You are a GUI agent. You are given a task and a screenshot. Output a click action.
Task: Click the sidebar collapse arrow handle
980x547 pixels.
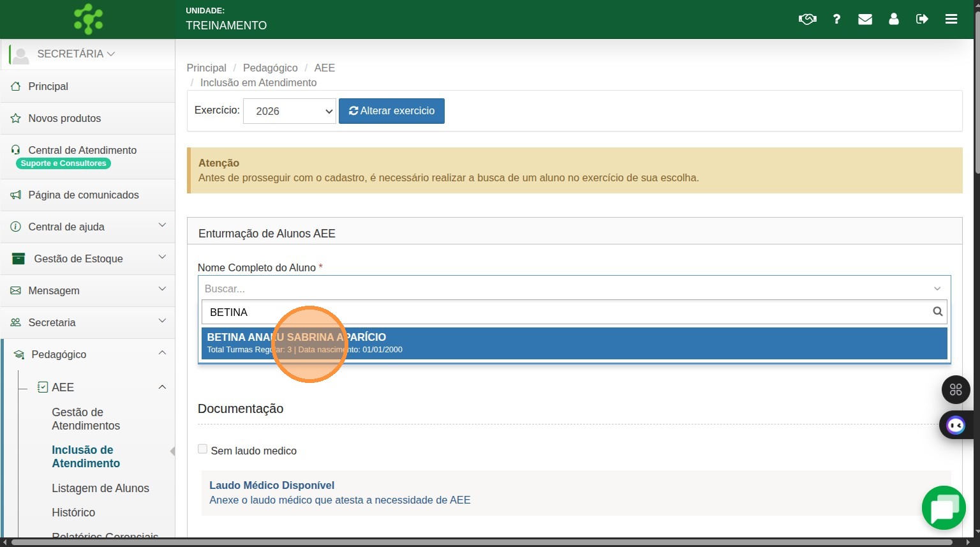click(172, 452)
